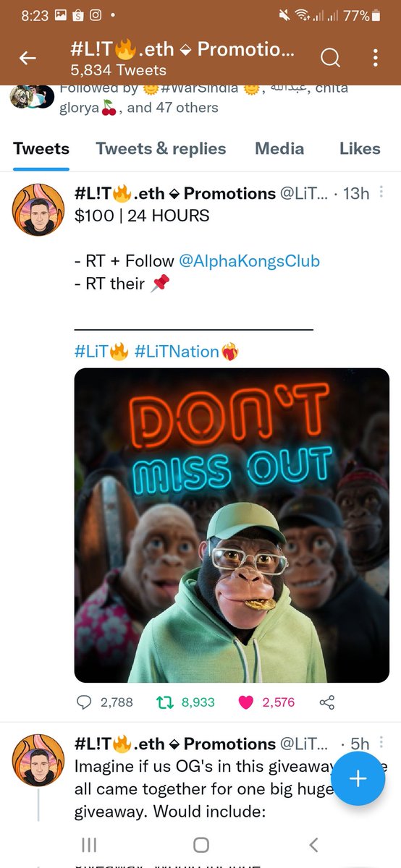401x868 pixels.
Task: Open the first tweet's more options menu
Action: (381, 193)
